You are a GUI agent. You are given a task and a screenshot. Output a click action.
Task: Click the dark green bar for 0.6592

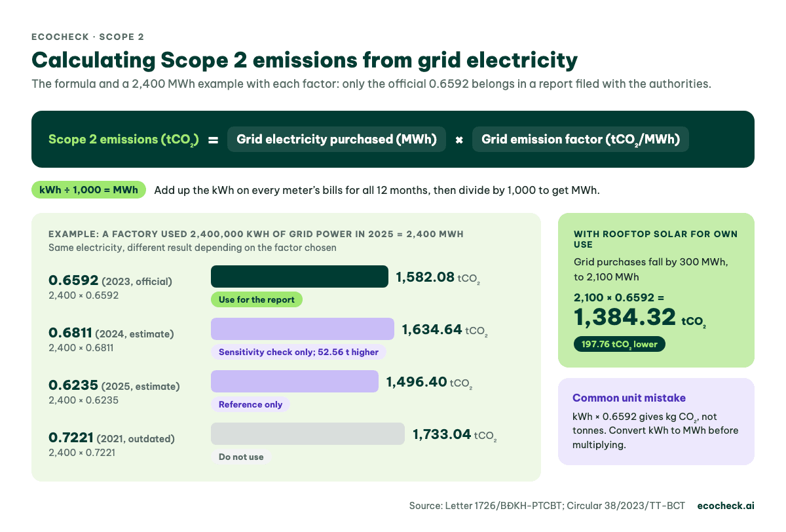click(299, 276)
